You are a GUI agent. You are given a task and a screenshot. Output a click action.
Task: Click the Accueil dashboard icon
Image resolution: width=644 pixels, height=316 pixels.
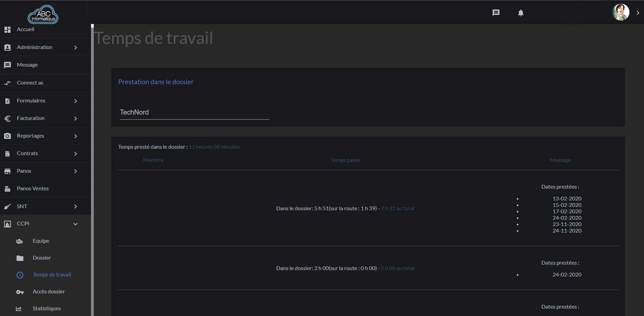pyautogui.click(x=7, y=30)
